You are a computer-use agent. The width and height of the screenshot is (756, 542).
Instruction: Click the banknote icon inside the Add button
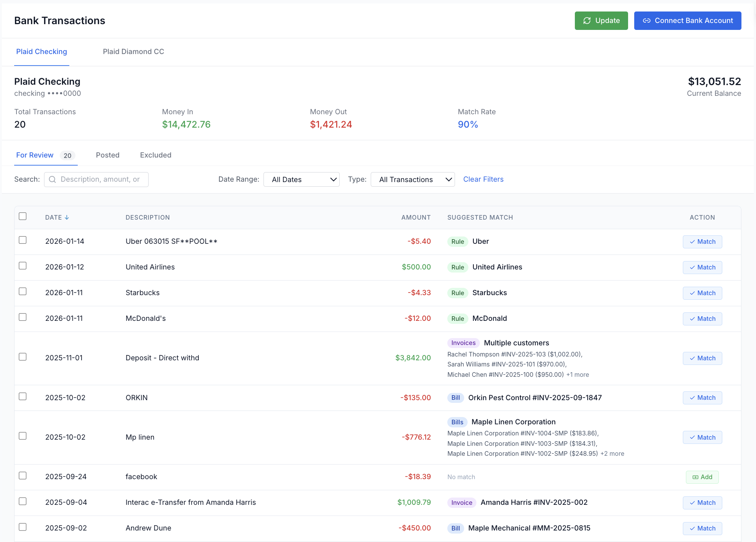coord(695,477)
